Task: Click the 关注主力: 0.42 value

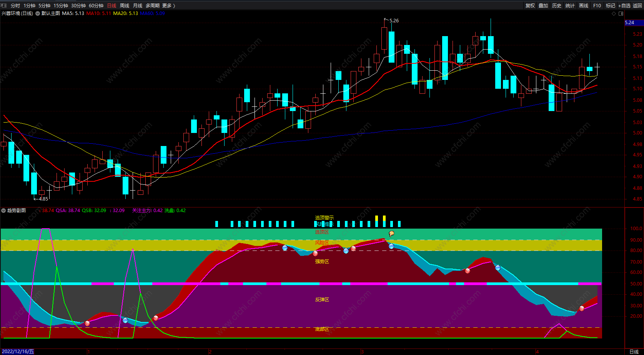Action: click(x=147, y=211)
